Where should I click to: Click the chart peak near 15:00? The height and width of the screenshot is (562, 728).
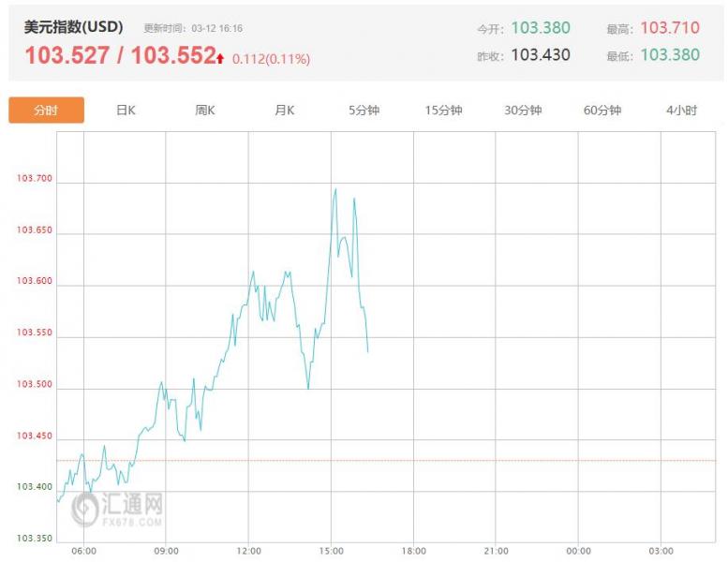click(x=334, y=189)
